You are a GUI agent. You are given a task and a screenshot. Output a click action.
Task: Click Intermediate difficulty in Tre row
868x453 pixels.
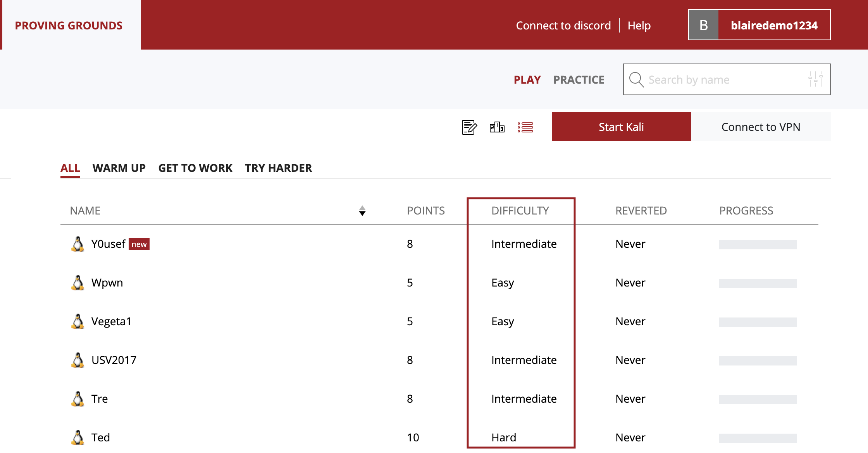(524, 399)
